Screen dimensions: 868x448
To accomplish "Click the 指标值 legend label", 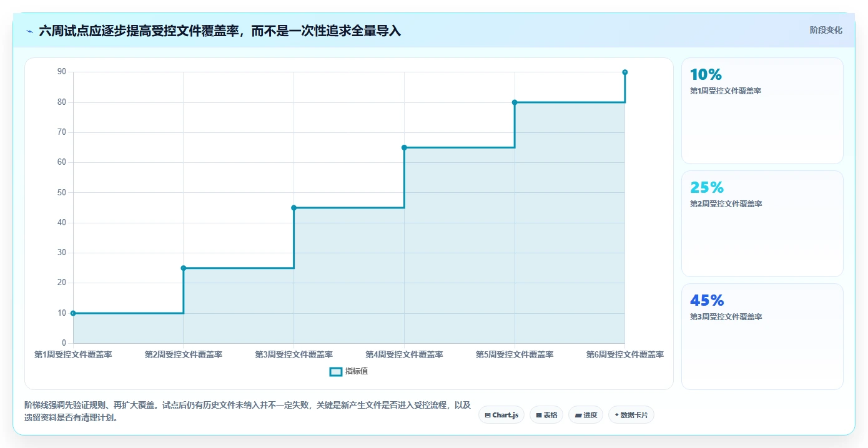I will pyautogui.click(x=357, y=372).
